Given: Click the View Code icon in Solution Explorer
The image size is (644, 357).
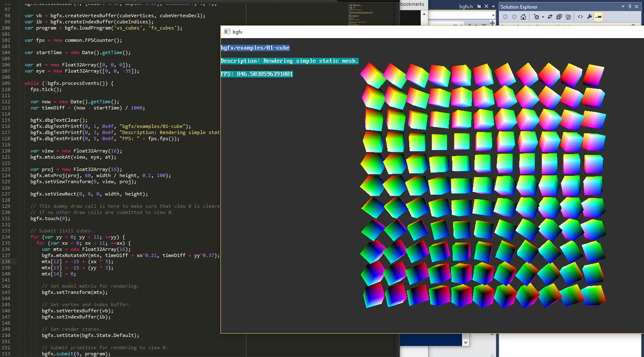Looking at the screenshot, I should pyautogui.click(x=580, y=17).
